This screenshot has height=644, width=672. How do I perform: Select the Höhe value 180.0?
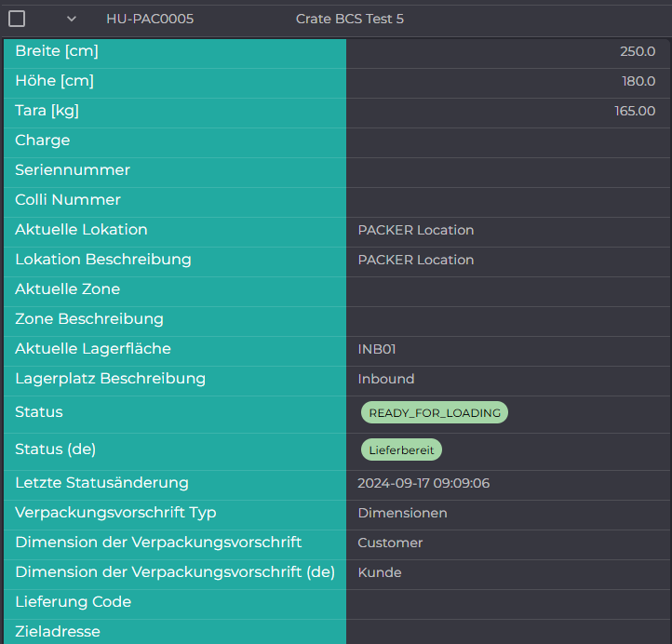click(x=638, y=81)
